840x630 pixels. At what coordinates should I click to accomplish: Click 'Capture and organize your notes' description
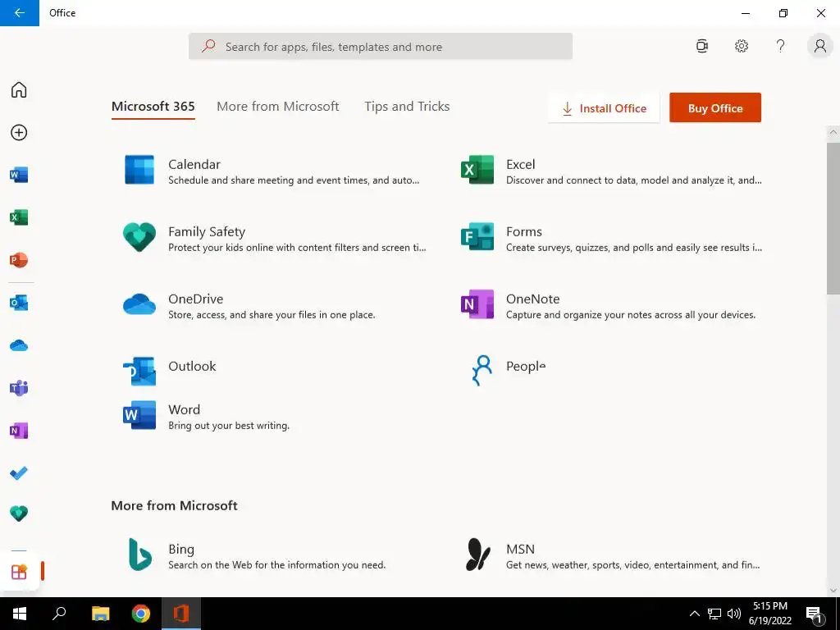[631, 315]
